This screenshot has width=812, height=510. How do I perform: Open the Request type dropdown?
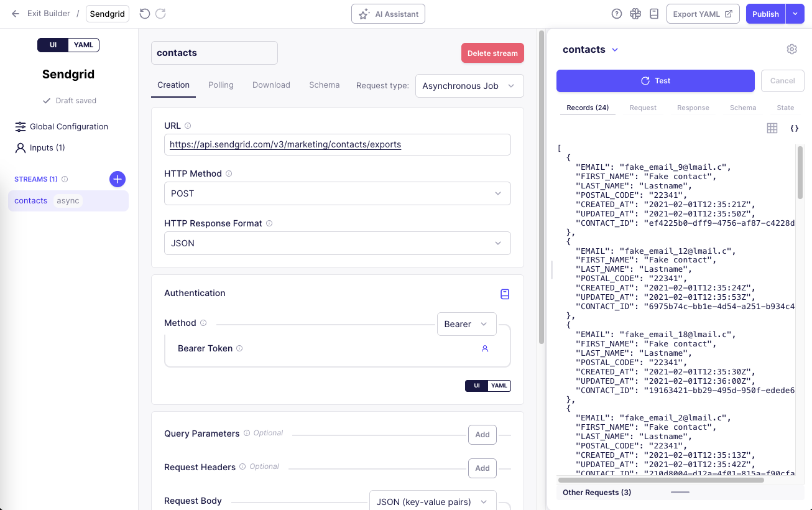tap(469, 86)
